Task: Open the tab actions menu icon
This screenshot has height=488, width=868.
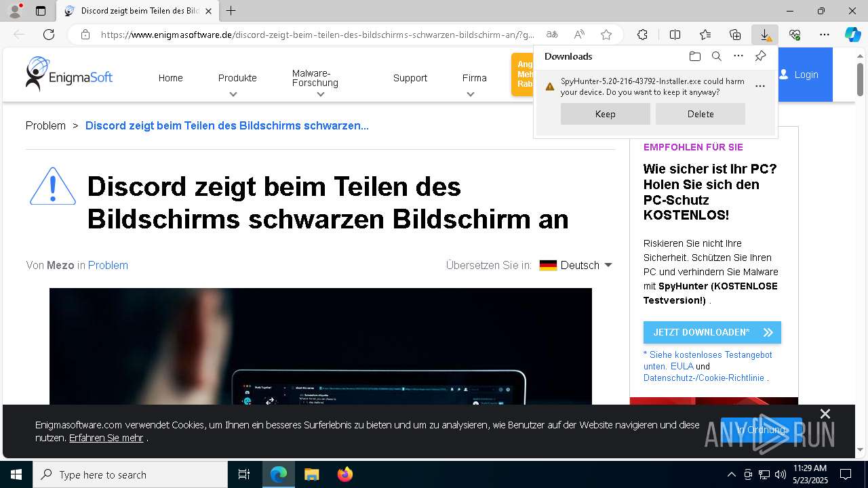Action: tap(41, 11)
